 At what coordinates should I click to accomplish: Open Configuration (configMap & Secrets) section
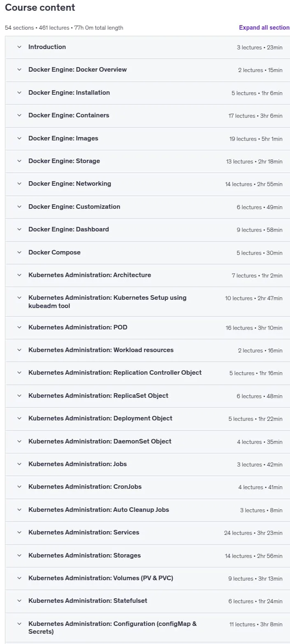[x=148, y=628]
